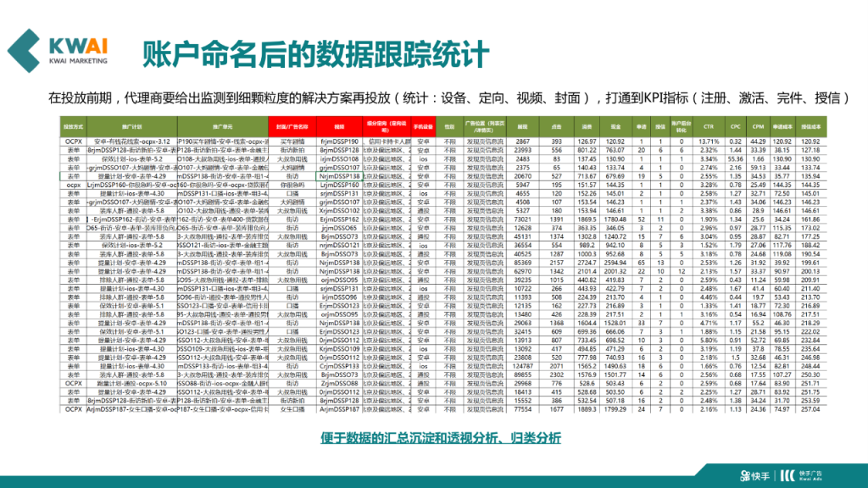Click the 性别 column header
868x488 pixels.
(449, 127)
